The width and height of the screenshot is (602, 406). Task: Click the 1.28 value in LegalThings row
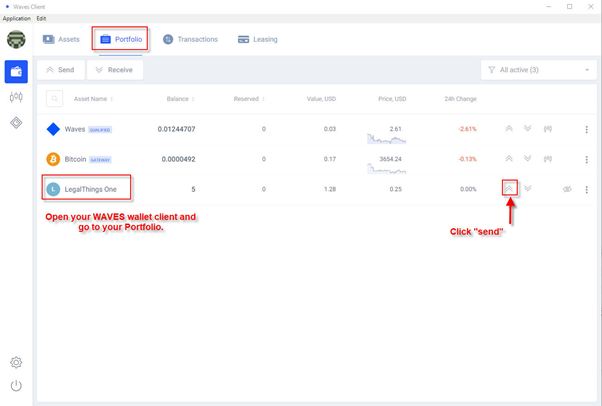click(330, 189)
